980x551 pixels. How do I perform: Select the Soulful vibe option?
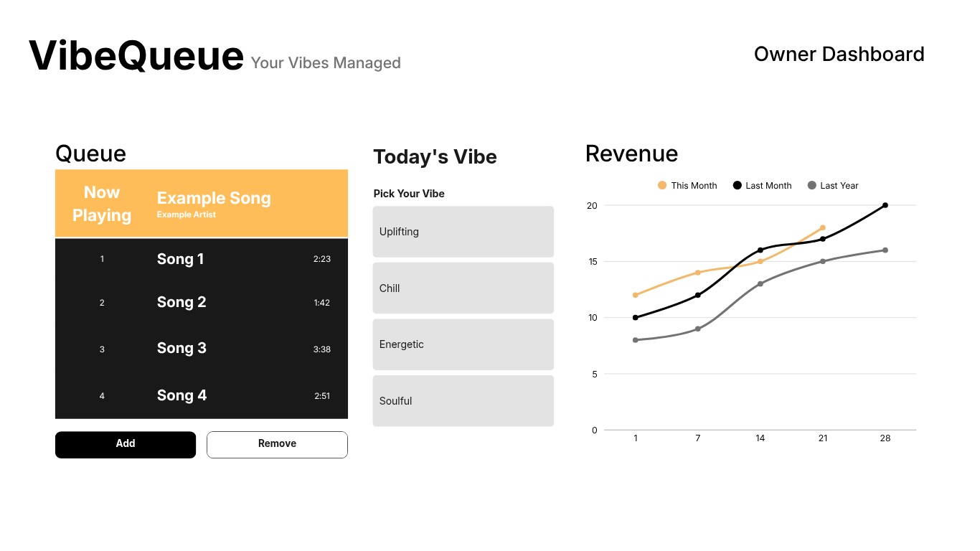click(x=463, y=401)
